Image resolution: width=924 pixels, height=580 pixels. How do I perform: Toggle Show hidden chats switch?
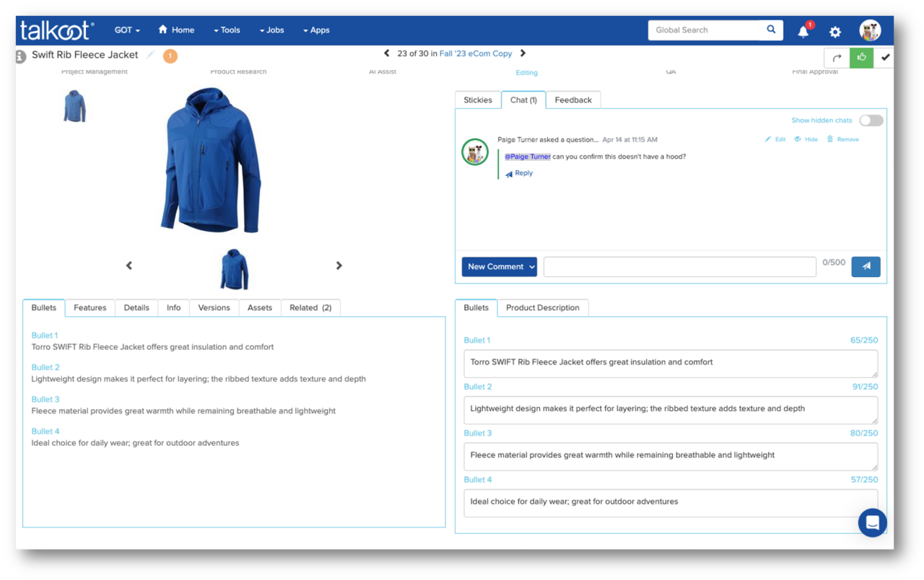pos(871,120)
